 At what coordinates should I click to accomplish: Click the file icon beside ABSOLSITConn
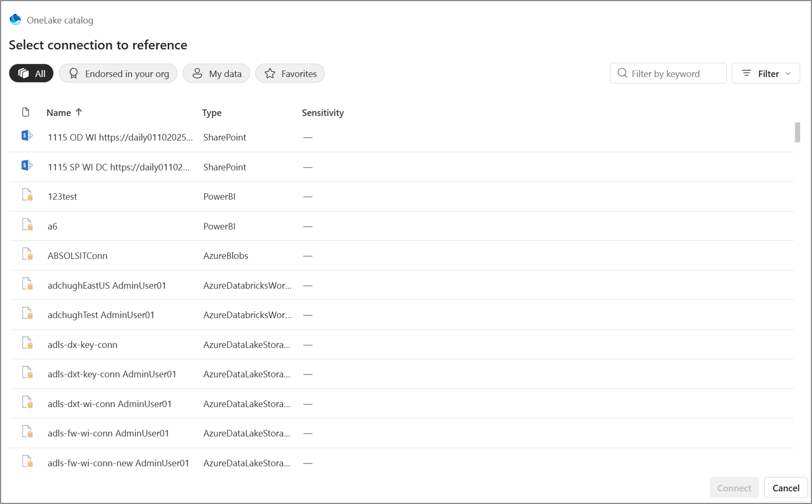[x=28, y=254]
